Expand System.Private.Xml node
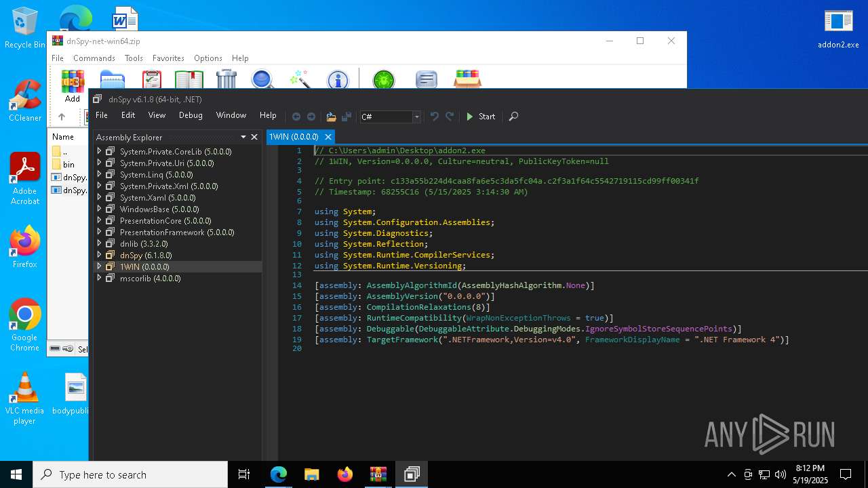Viewport: 868px width, 488px height. tap(99, 186)
